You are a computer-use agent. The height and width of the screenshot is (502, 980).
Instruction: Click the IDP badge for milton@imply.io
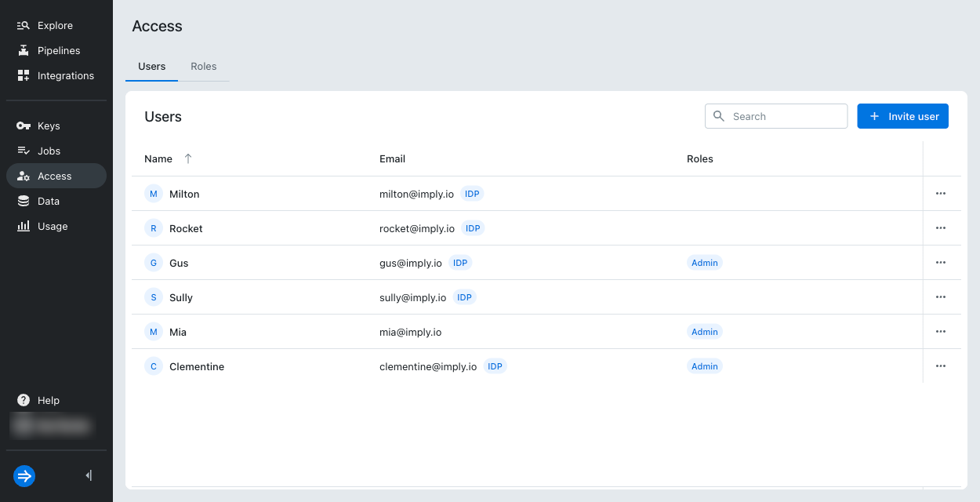tap(472, 194)
